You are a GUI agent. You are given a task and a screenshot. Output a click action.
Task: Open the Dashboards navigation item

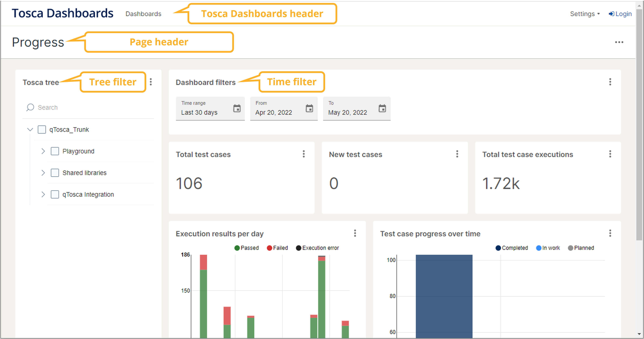143,14
